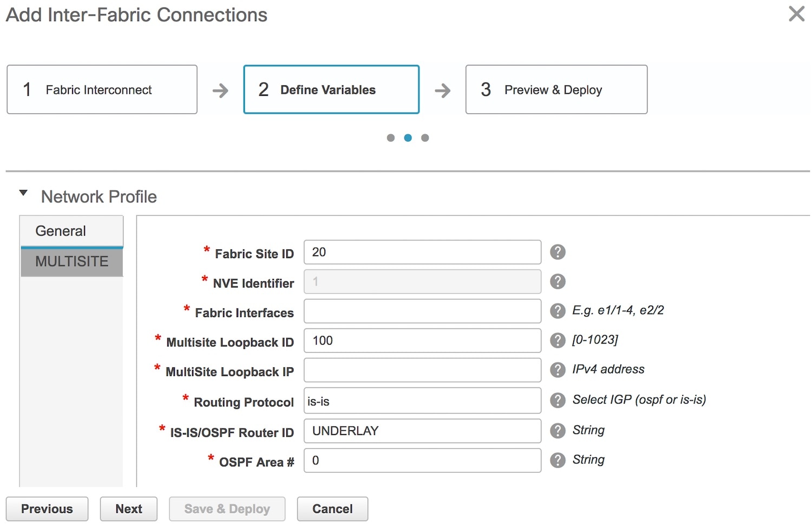Go to step 1 Fabric Interconnect
812x527 pixels.
coord(102,90)
